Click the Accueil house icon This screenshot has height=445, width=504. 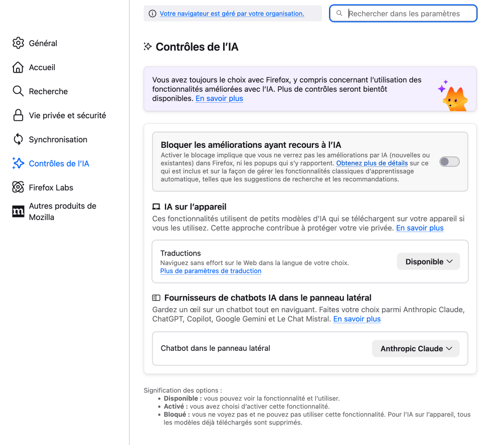point(18,67)
